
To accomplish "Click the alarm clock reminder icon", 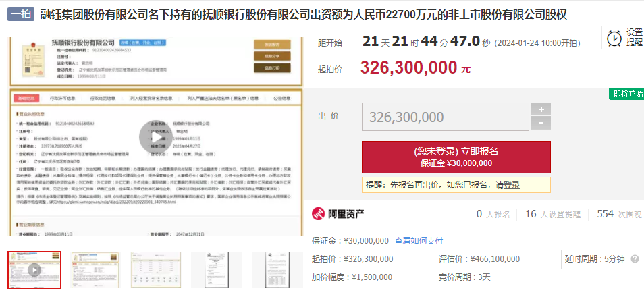I will pos(614,38).
